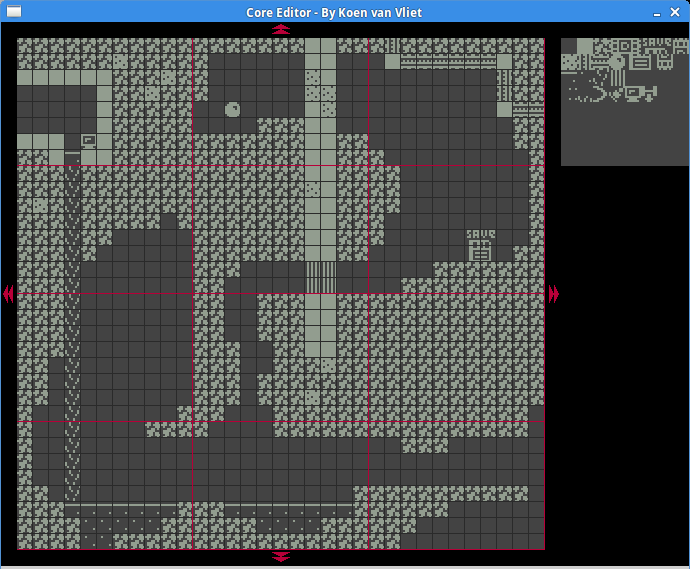
Task: Click the ball object on the map
Action: tap(232, 110)
